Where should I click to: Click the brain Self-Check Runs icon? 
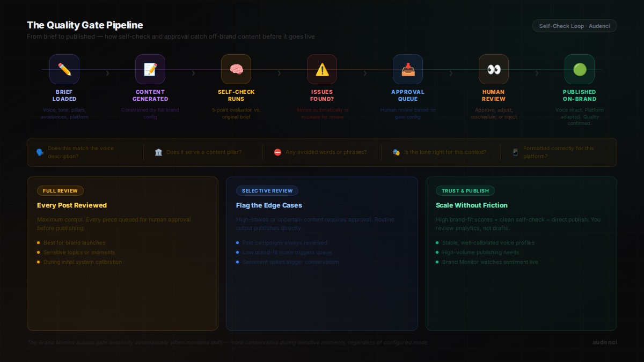point(236,69)
